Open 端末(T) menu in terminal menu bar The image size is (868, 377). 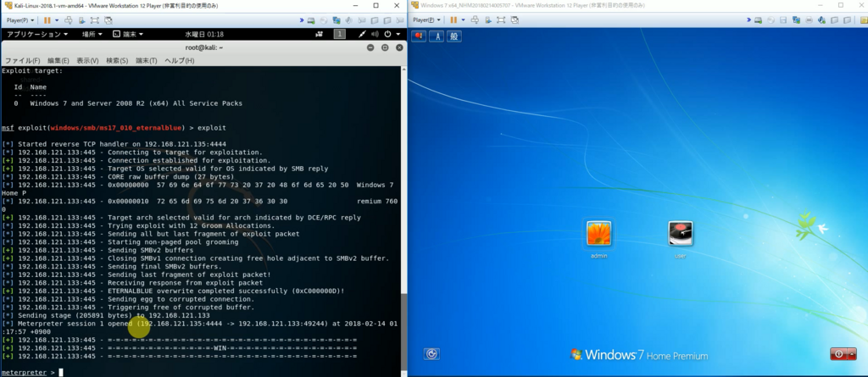coord(147,60)
